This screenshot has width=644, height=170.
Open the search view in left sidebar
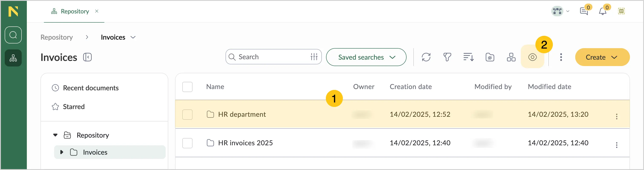13,35
